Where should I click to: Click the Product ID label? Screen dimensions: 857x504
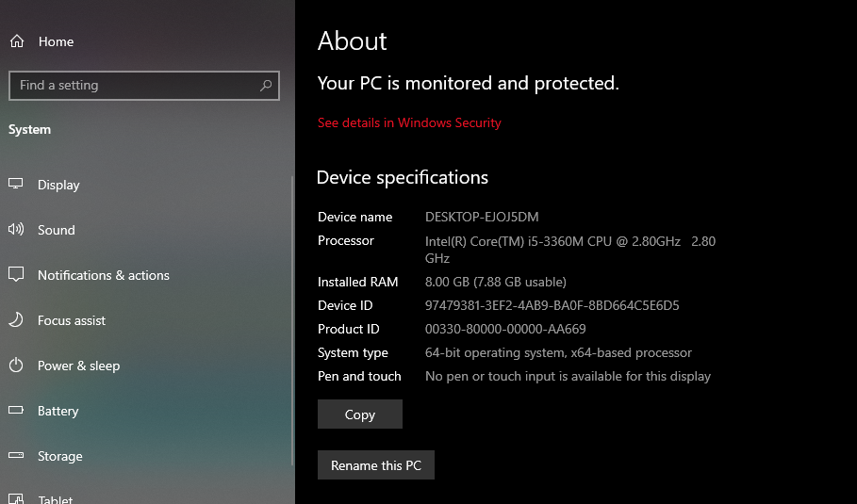coord(349,329)
